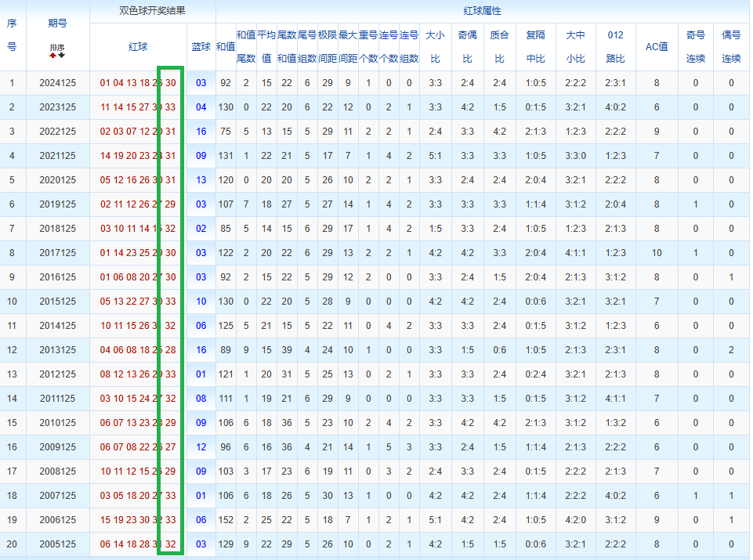The width and height of the screenshot is (753, 560).
Task: Click the 大小比 column header
Action: (x=436, y=46)
